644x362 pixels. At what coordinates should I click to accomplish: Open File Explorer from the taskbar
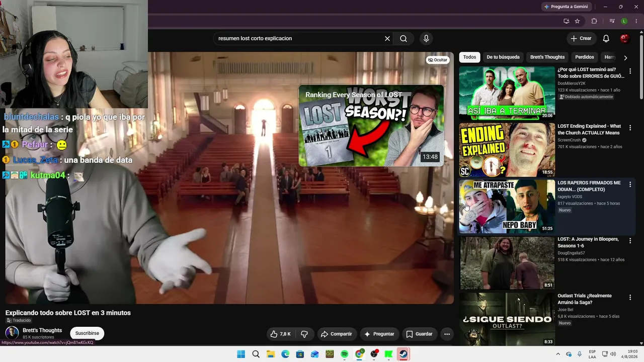[271, 354]
